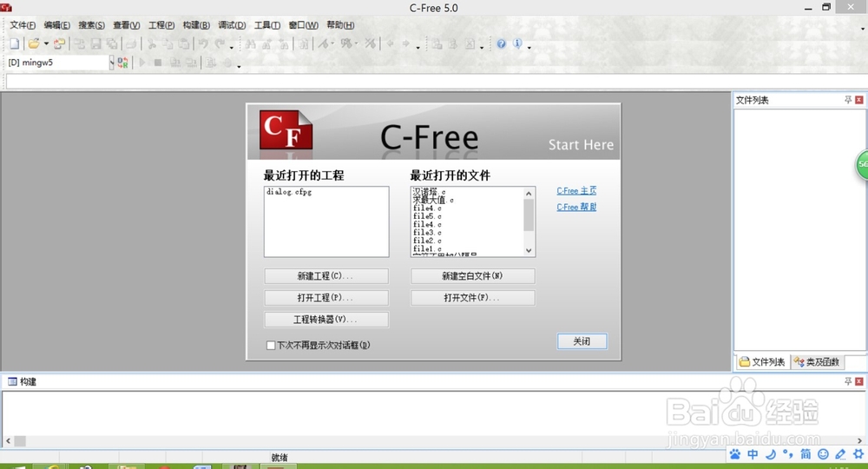Click the recent files scrollbar thumb
Viewport: 868px width, 469px height.
529,215
